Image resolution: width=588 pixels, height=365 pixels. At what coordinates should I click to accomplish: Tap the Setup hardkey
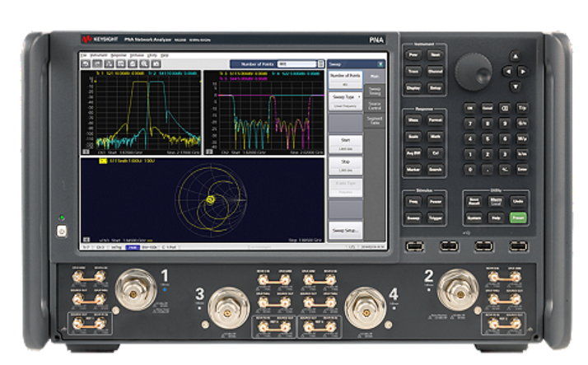coord(435,88)
